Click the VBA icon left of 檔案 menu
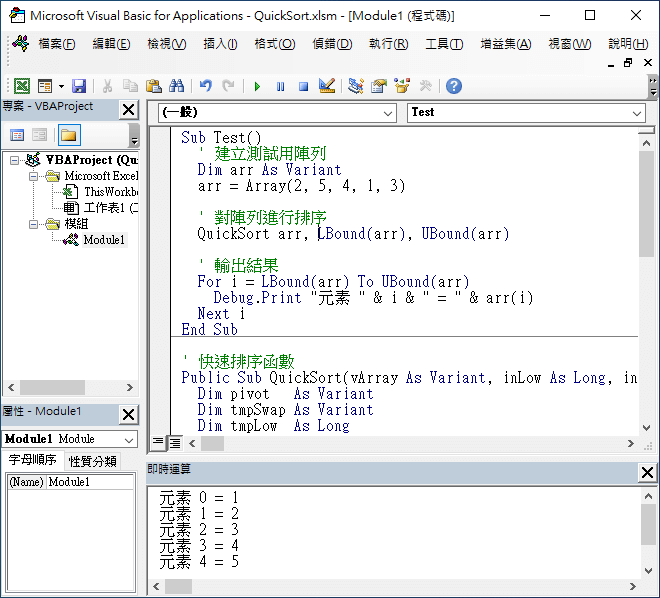Screen dimensions: 660x598 (20, 43)
